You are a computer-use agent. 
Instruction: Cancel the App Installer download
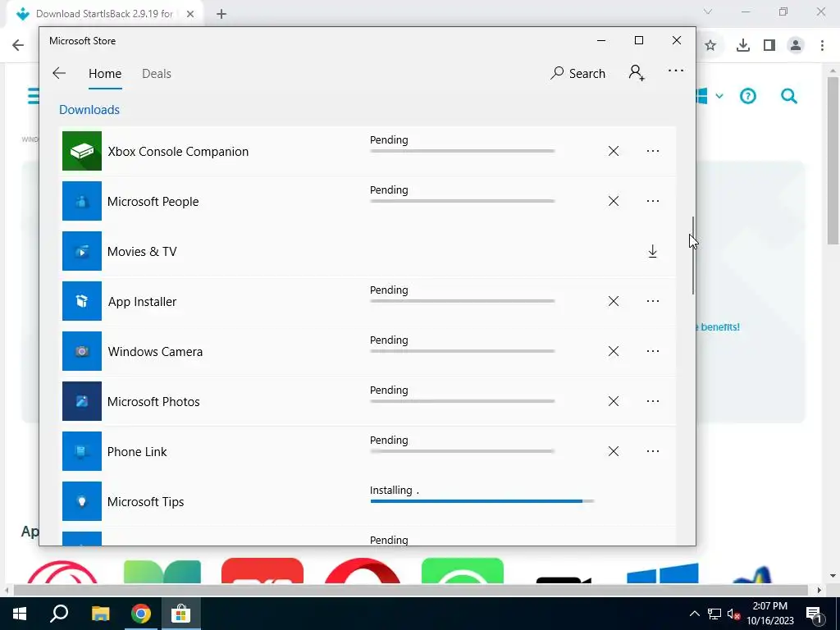tap(614, 301)
